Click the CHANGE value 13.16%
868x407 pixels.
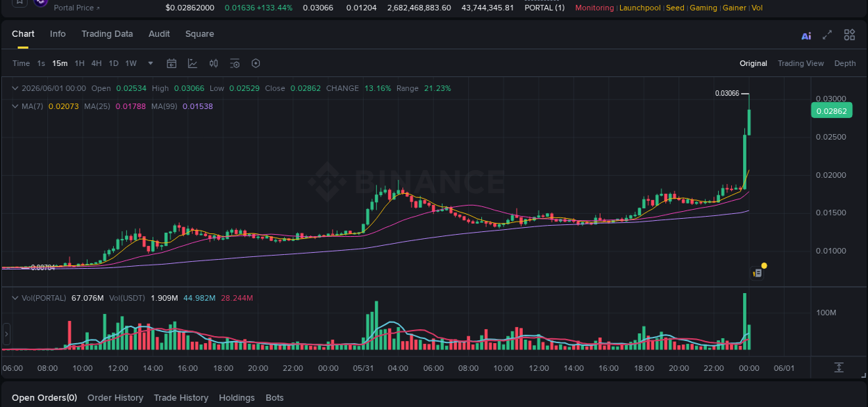tap(378, 88)
